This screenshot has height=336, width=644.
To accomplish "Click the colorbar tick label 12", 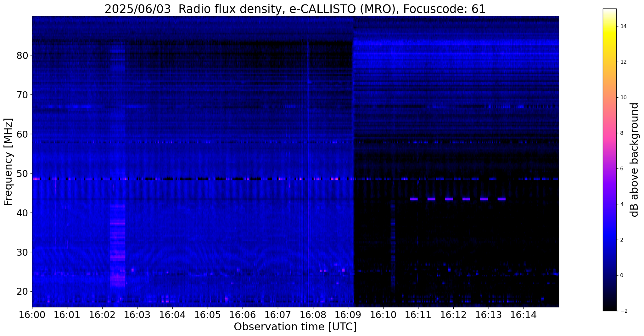I will [x=623, y=62].
